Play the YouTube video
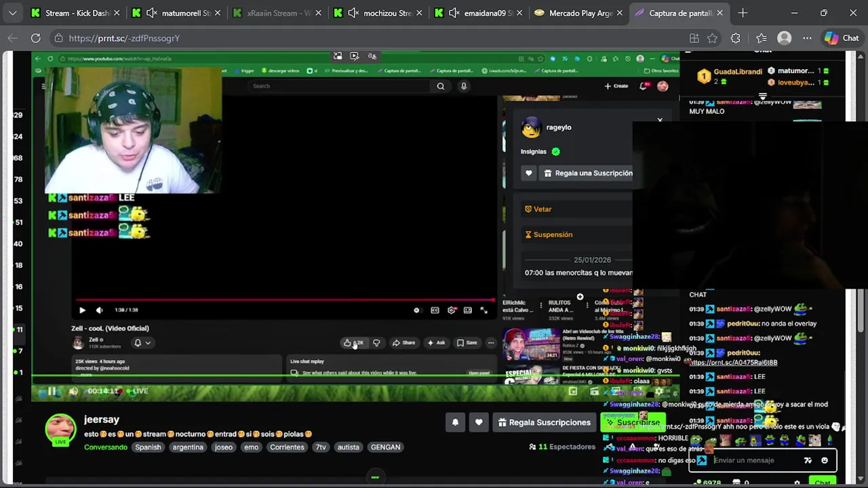 (x=82, y=310)
